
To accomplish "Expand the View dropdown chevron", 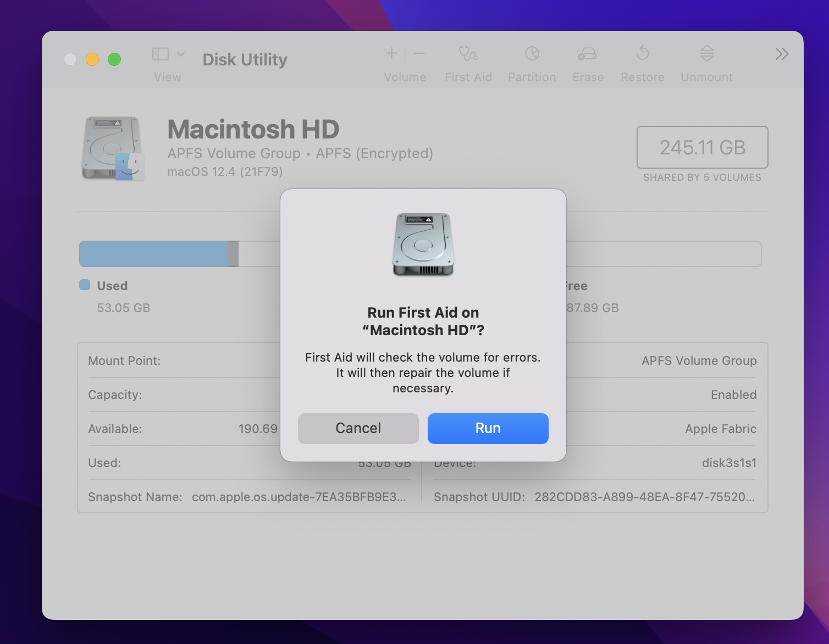I will pos(181,54).
